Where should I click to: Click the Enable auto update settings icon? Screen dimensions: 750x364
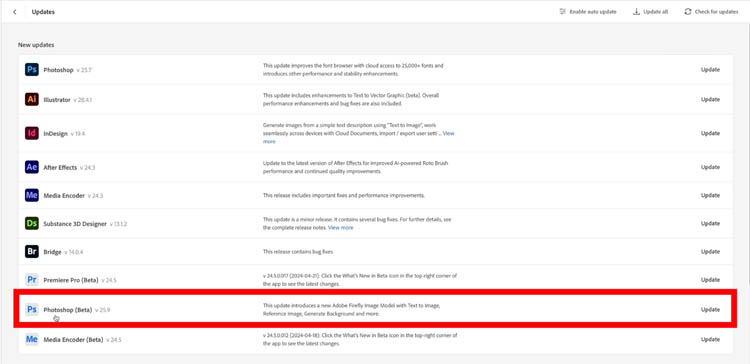tap(562, 11)
